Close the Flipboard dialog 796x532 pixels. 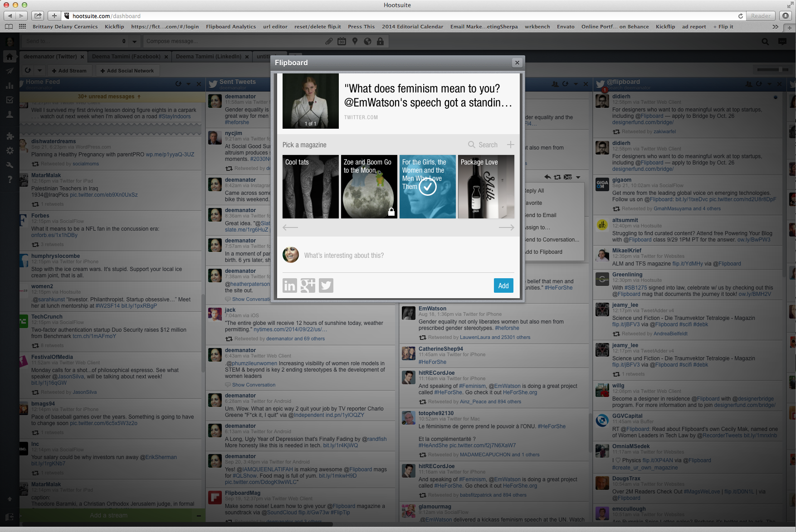click(517, 63)
